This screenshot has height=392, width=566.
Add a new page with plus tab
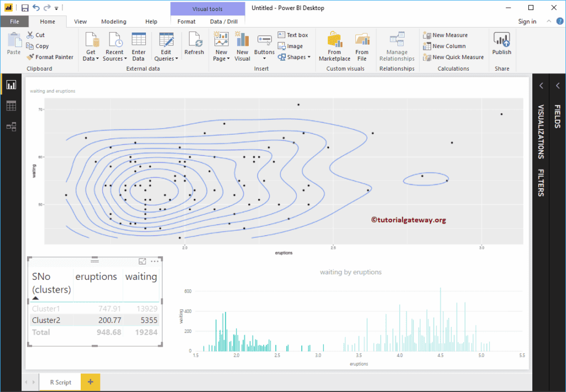pyautogui.click(x=90, y=382)
